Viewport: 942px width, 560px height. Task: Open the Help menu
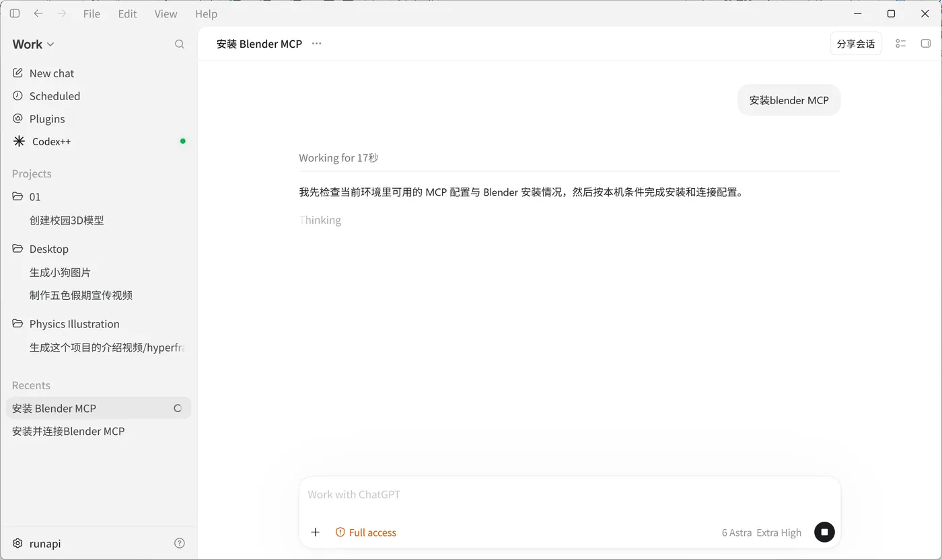(x=206, y=13)
